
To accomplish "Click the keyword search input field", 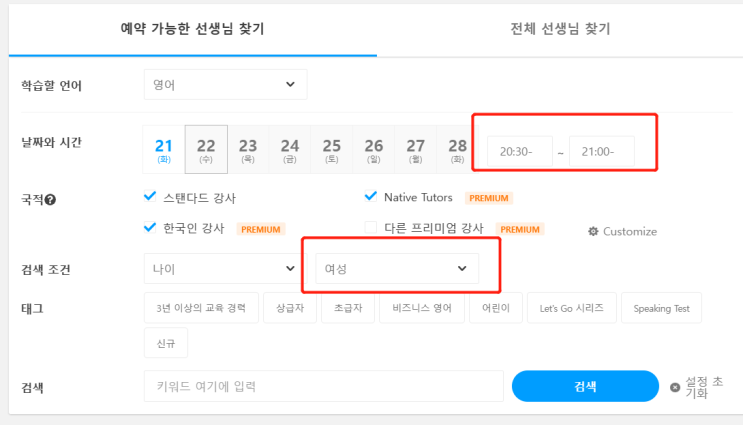I will (x=324, y=386).
